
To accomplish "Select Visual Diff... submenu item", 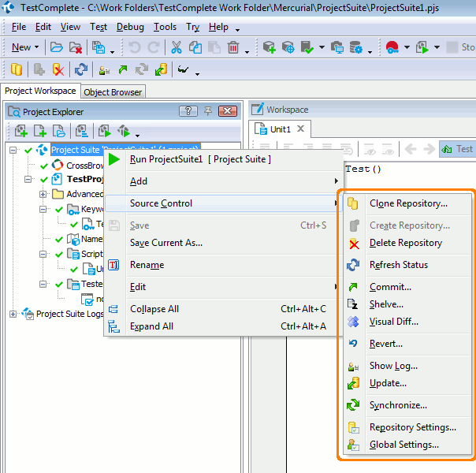I will pos(407,322).
